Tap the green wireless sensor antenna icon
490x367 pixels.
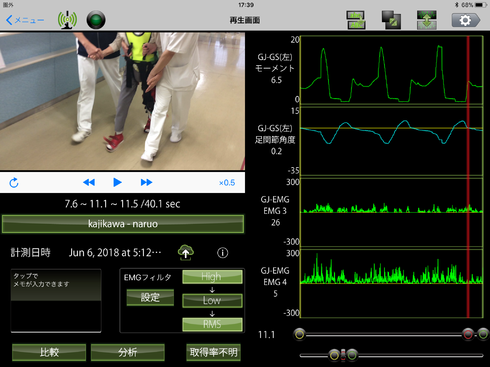(67, 20)
